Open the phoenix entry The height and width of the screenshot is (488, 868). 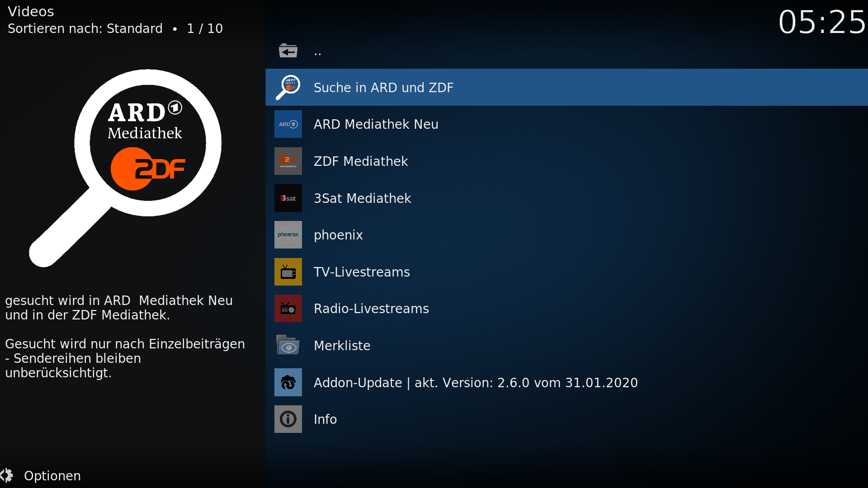[566, 235]
